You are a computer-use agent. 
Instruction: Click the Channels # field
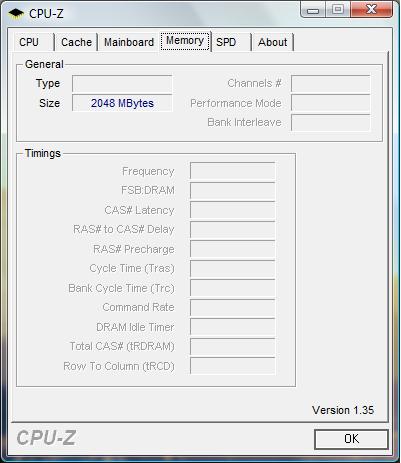(330, 83)
